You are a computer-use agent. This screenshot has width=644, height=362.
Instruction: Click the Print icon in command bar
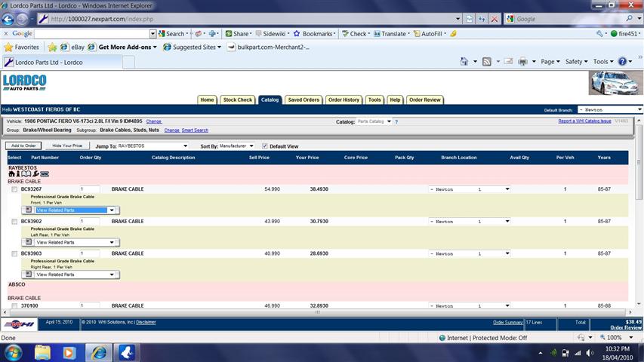tap(522, 62)
